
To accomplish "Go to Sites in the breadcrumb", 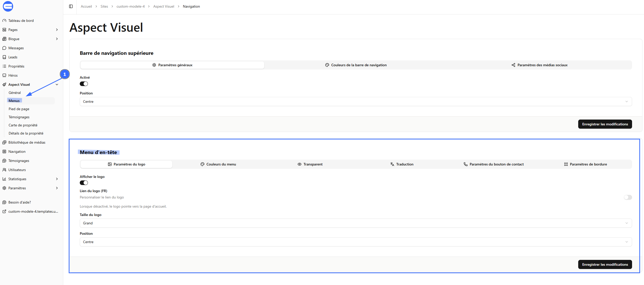I will click(x=104, y=6).
